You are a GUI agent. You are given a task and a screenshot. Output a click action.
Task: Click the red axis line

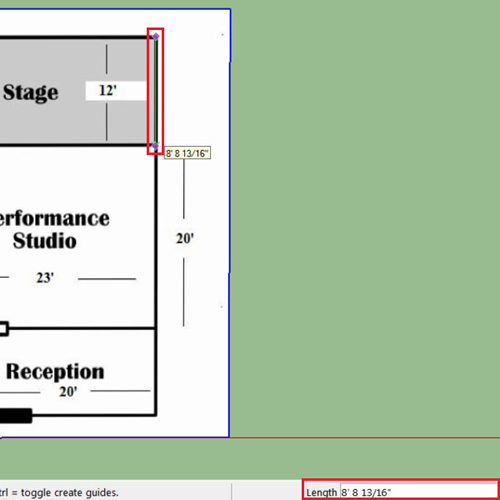coord(365,437)
